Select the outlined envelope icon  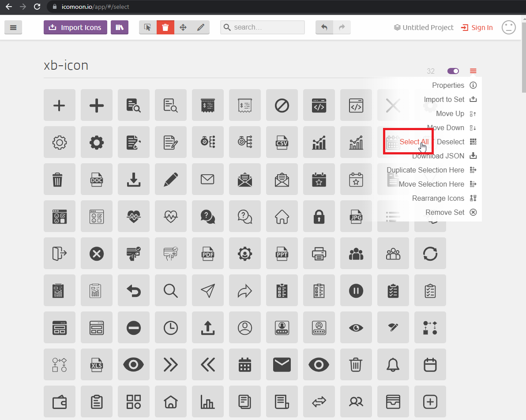[x=208, y=179]
